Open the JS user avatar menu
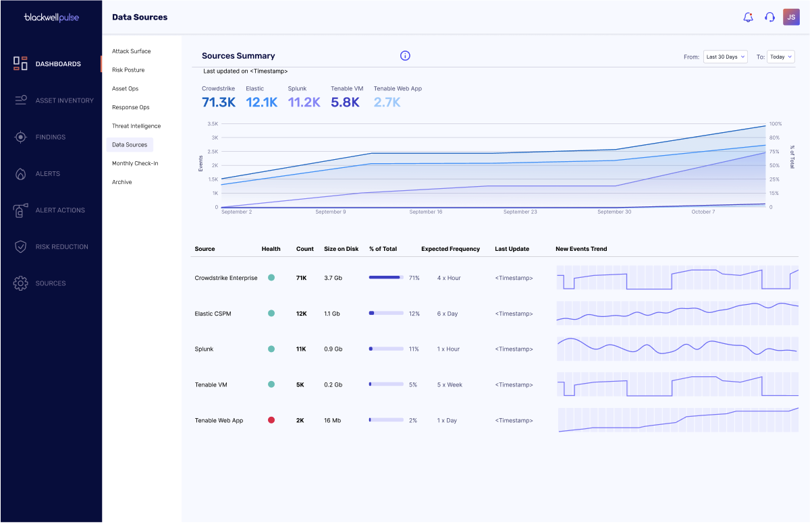Screen dimensions: 812x524 pos(791,17)
